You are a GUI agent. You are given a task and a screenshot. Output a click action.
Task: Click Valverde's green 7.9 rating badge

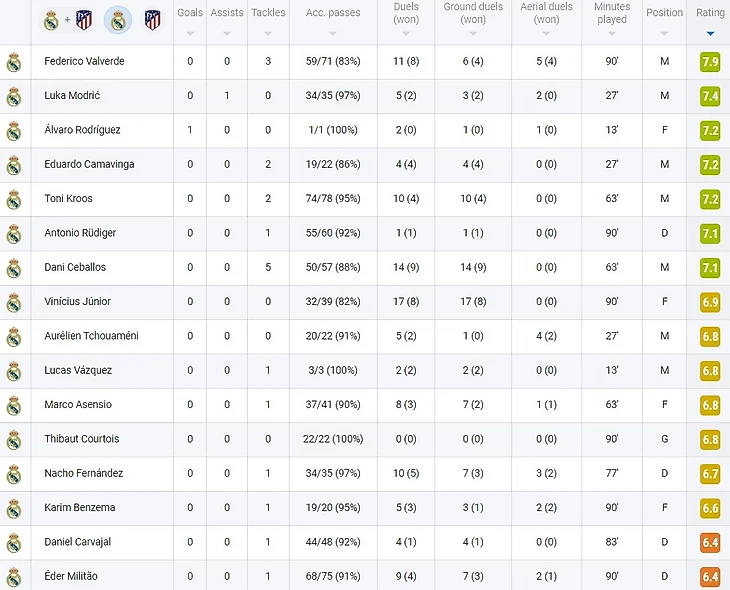(710, 62)
